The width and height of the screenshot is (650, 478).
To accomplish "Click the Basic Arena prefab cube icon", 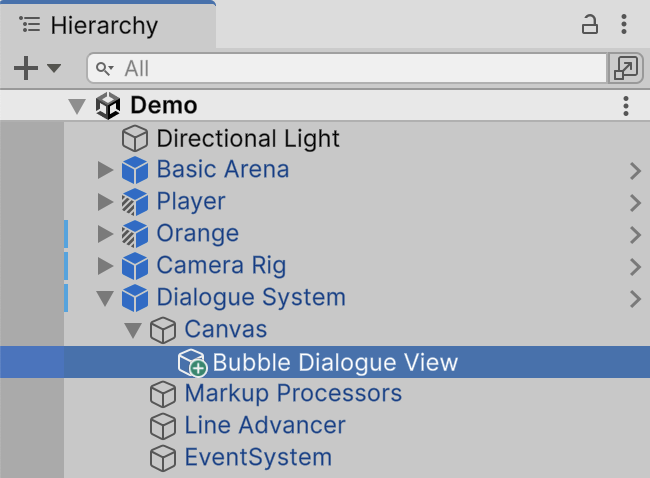I will pos(135,170).
